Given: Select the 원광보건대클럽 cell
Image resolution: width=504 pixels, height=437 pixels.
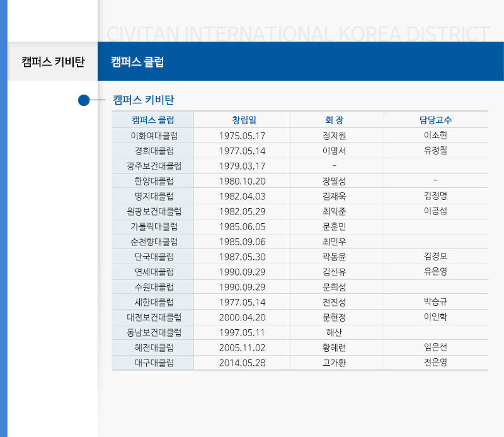Looking at the screenshot, I should [154, 211].
